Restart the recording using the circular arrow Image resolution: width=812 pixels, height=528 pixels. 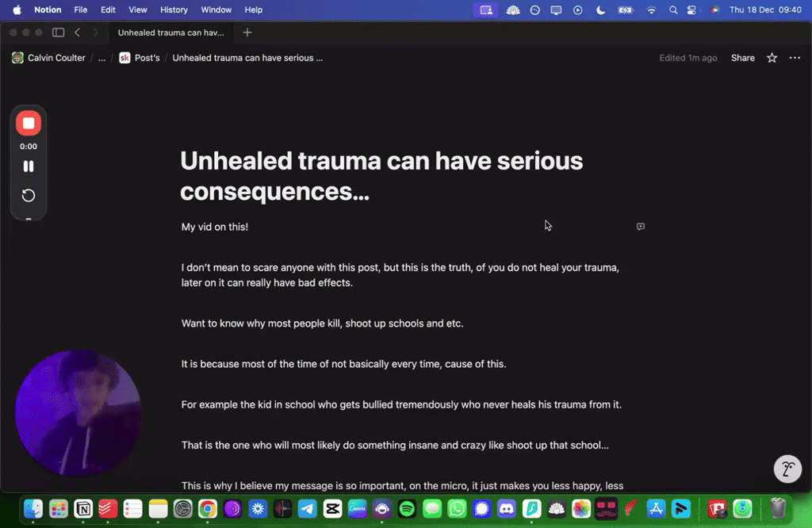tap(29, 195)
